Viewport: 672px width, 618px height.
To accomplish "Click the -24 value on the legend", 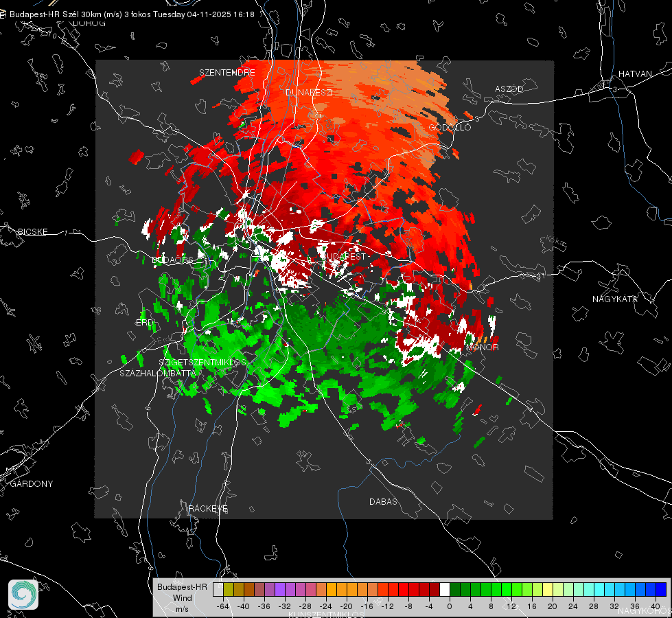I will click(x=325, y=606).
